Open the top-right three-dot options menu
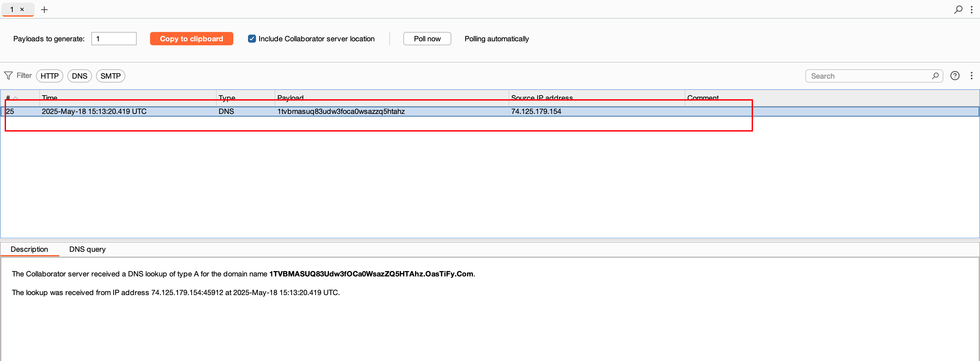Screen dimensions: 980x361 click(x=971, y=10)
